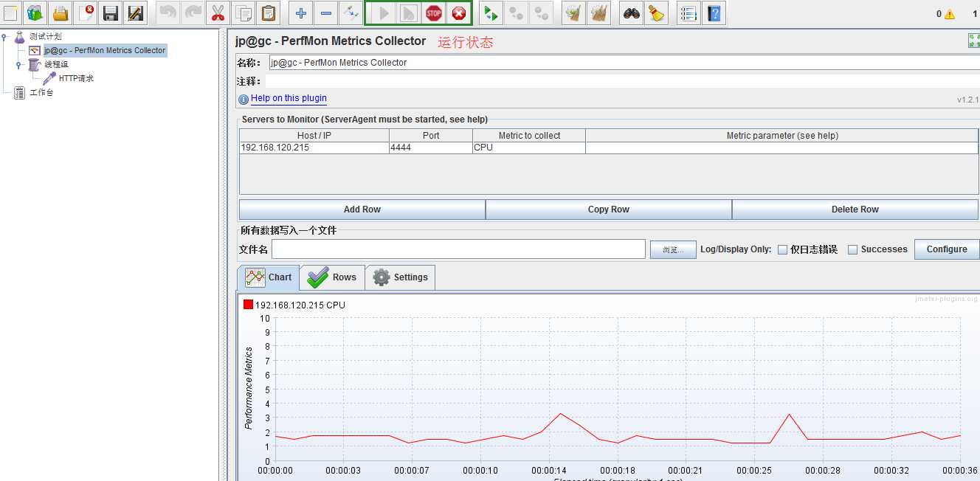980x481 pixels.
Task: Collapse the 测试计划 tree node
Action: (x=4, y=36)
